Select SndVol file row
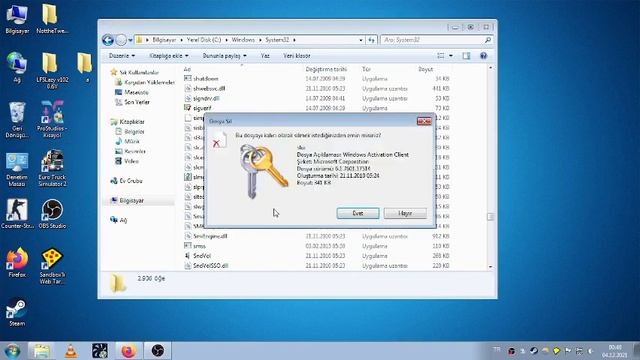The height and width of the screenshot is (360, 640). pyautogui.click(x=316, y=256)
